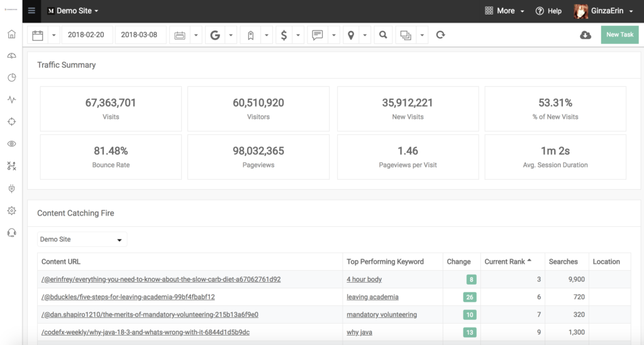
Task: Click the New Task button
Action: 619,35
